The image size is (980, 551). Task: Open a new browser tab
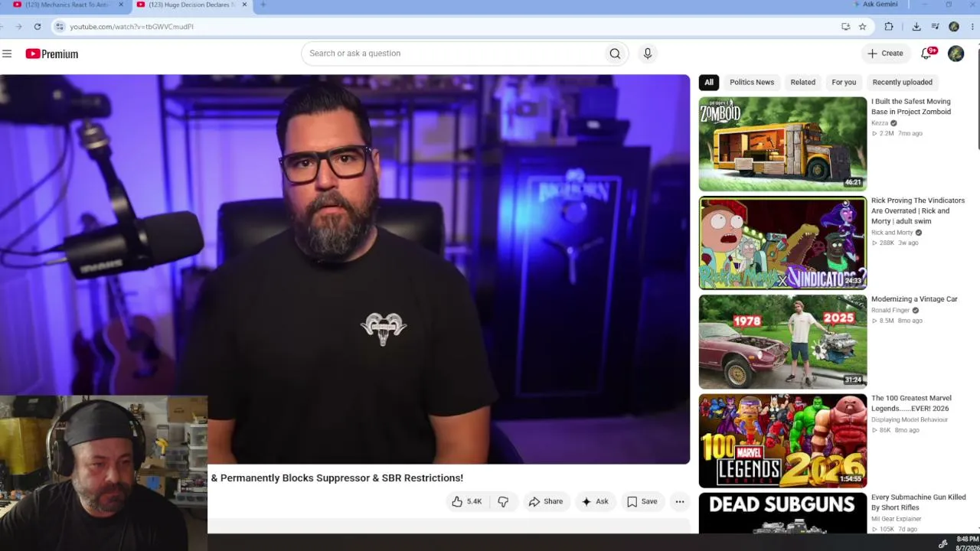point(263,5)
